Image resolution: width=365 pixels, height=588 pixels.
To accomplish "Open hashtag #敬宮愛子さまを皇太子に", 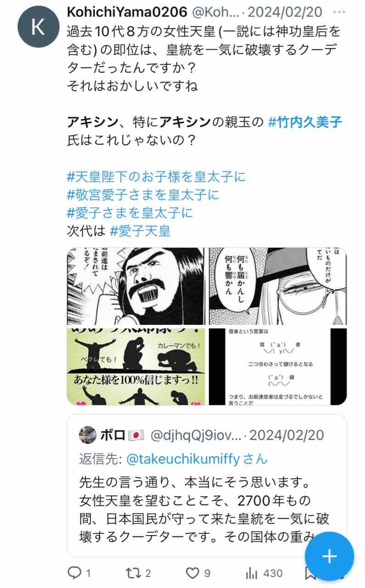I will [x=143, y=195].
